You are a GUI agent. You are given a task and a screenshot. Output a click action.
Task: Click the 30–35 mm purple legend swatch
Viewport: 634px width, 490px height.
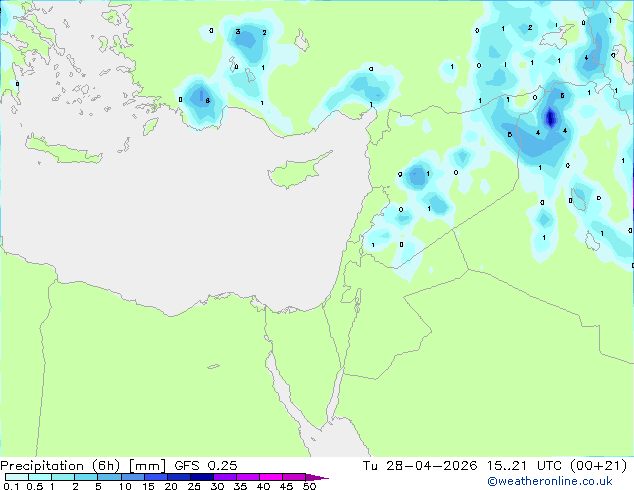point(224,477)
